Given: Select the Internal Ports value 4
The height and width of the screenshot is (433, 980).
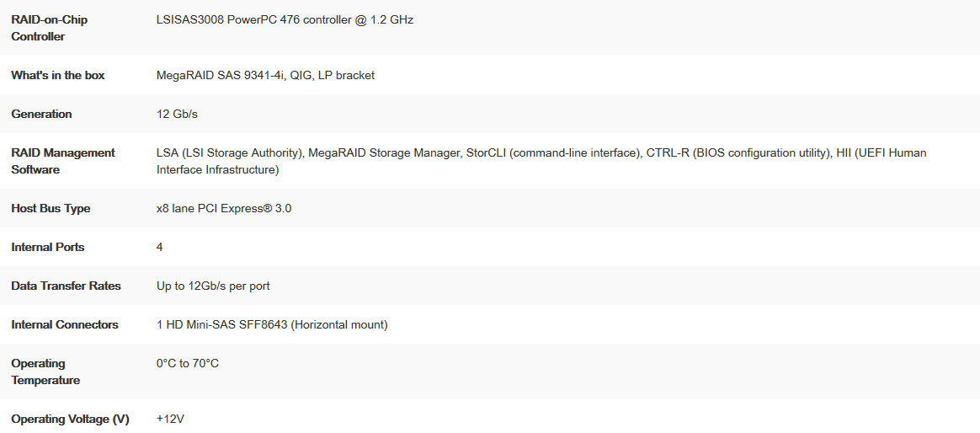Looking at the screenshot, I should (x=160, y=247).
